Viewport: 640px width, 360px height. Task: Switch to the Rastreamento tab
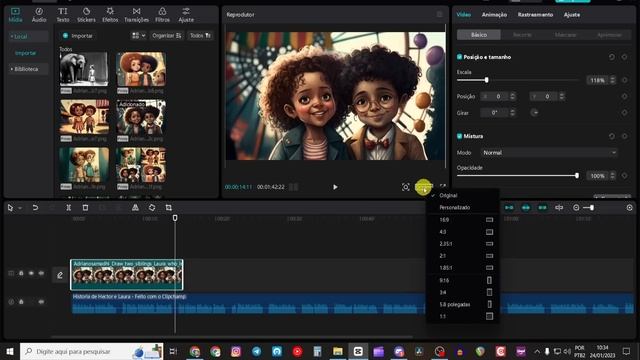(535, 15)
